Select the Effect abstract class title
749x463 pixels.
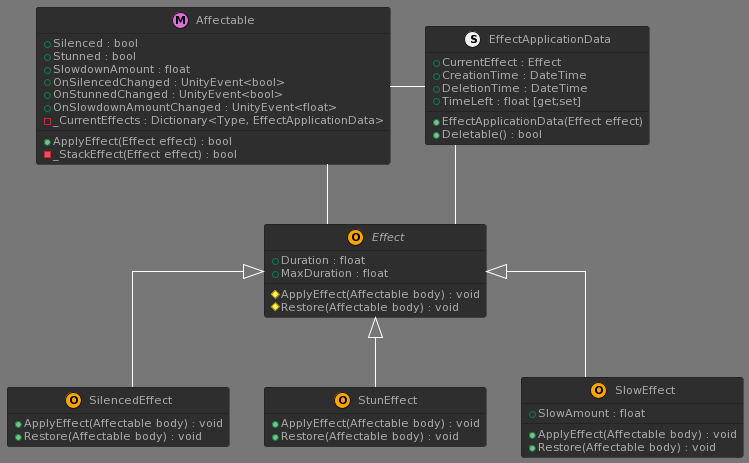coord(388,237)
